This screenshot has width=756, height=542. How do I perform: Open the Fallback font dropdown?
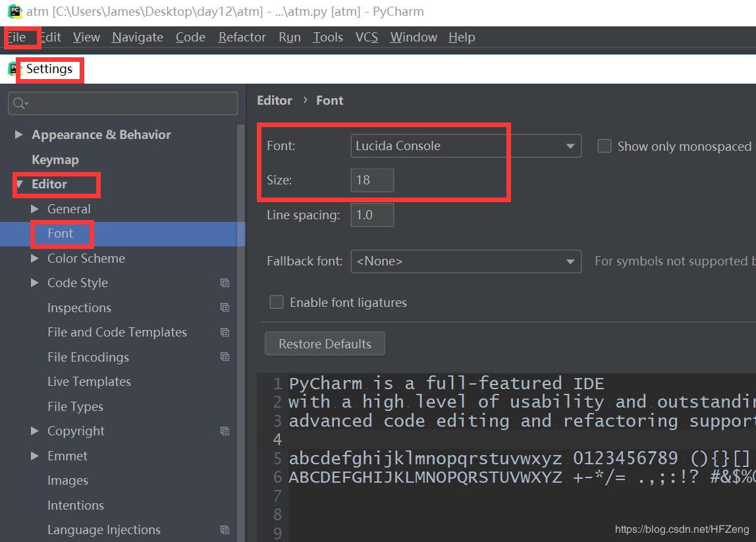(466, 261)
